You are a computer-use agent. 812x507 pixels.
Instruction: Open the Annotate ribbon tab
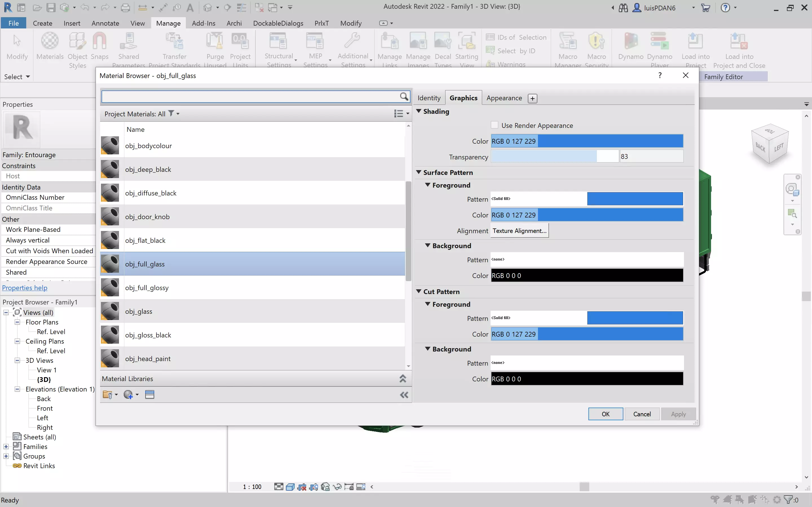(x=105, y=23)
